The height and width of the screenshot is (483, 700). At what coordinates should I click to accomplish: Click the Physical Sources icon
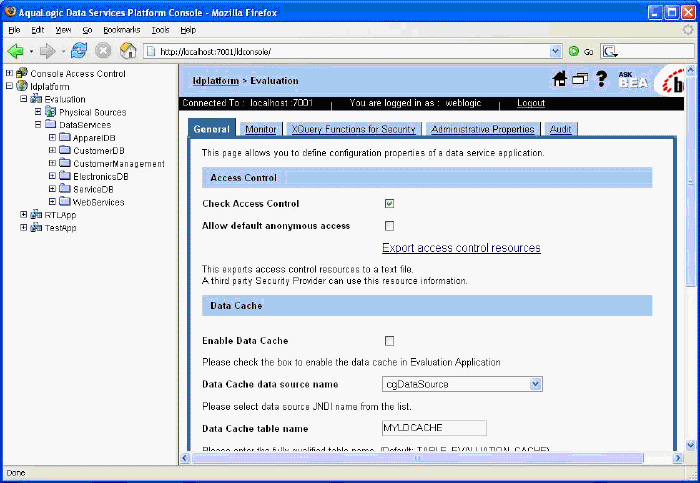tap(50, 112)
